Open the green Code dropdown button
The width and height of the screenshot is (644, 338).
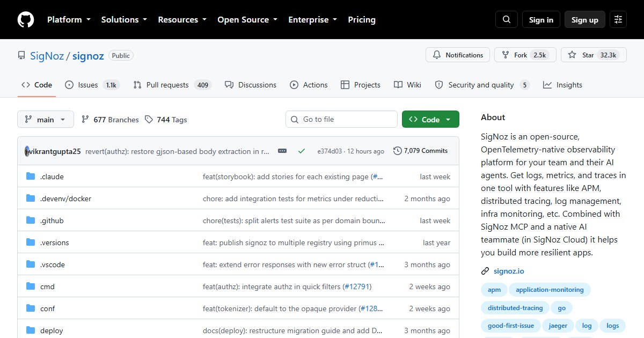point(430,120)
